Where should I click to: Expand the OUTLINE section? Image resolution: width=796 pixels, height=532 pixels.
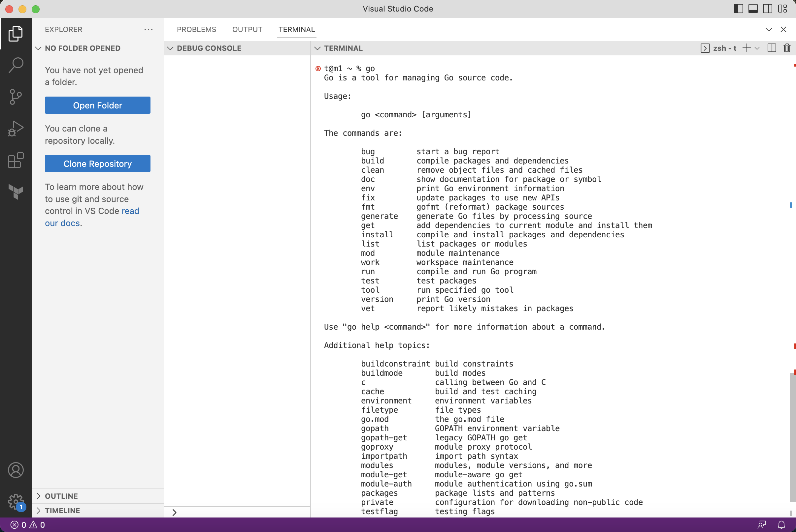point(39,496)
